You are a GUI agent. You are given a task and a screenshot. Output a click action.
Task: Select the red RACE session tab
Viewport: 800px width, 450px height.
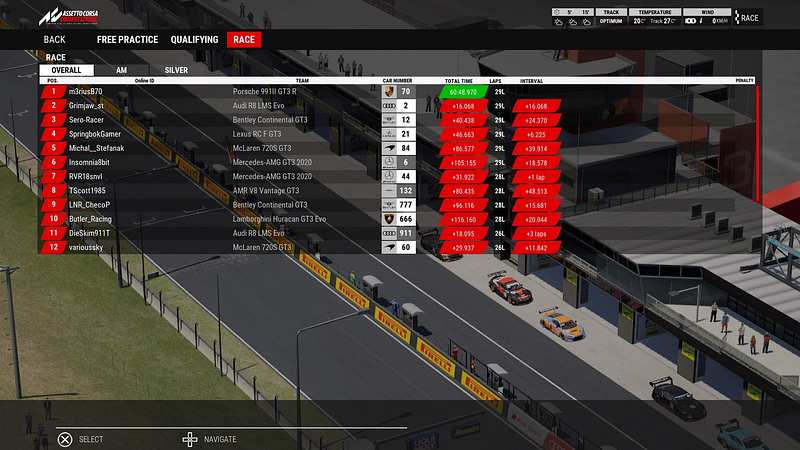244,40
